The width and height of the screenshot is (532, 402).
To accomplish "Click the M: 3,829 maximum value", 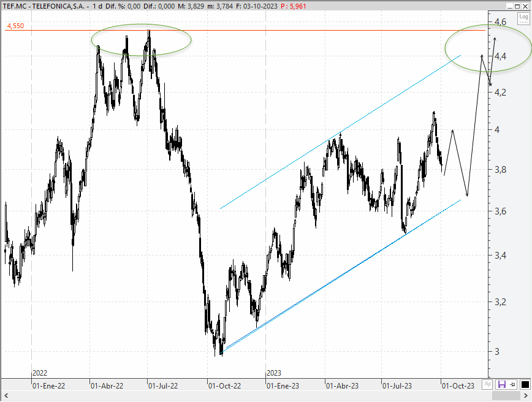I will tap(191, 6).
